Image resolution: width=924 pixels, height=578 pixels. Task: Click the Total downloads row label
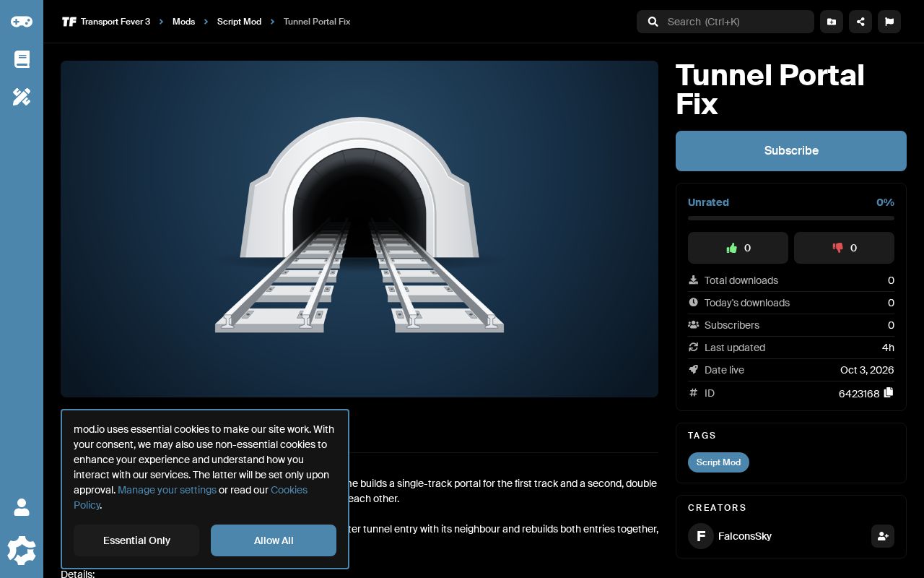pyautogui.click(x=741, y=280)
